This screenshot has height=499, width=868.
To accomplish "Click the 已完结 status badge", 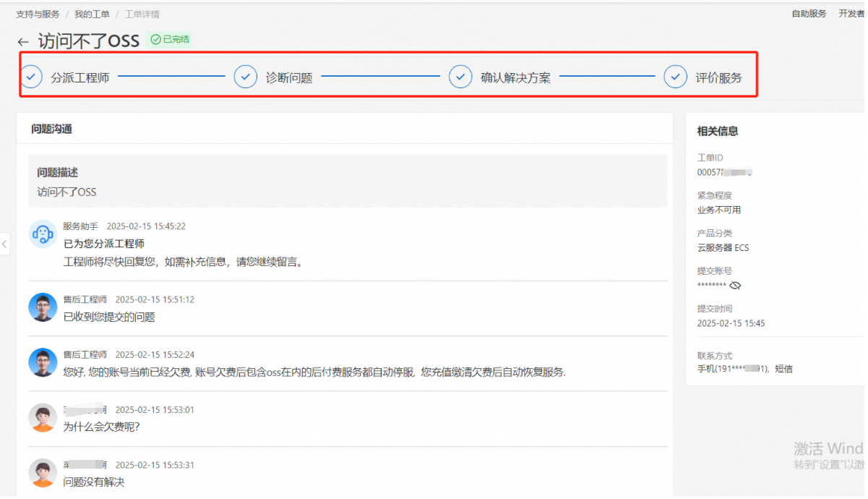I will pos(170,40).
